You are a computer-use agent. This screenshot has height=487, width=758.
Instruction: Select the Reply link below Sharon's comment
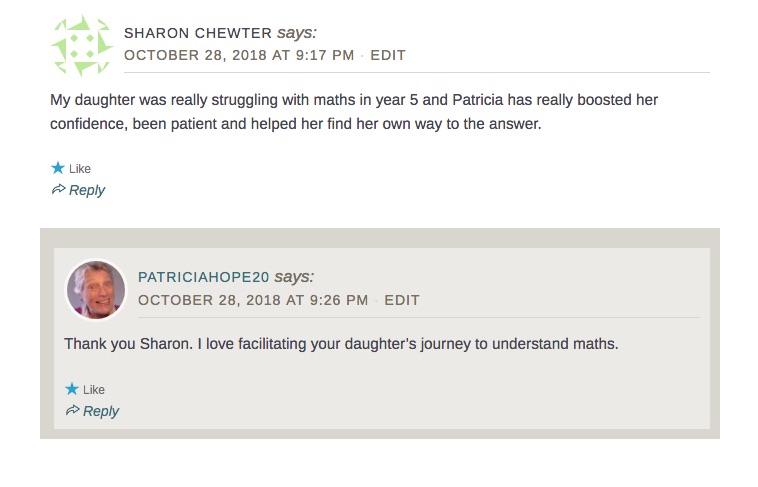coord(87,190)
